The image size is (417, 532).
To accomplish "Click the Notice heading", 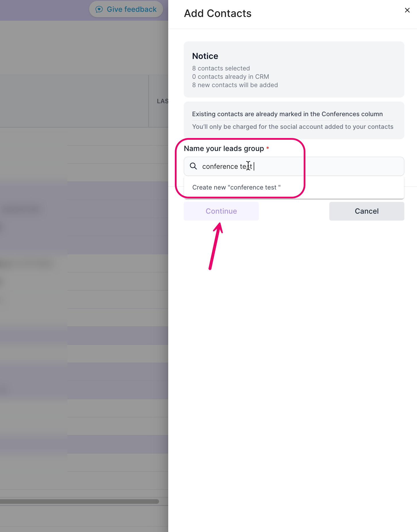I will pos(205,56).
